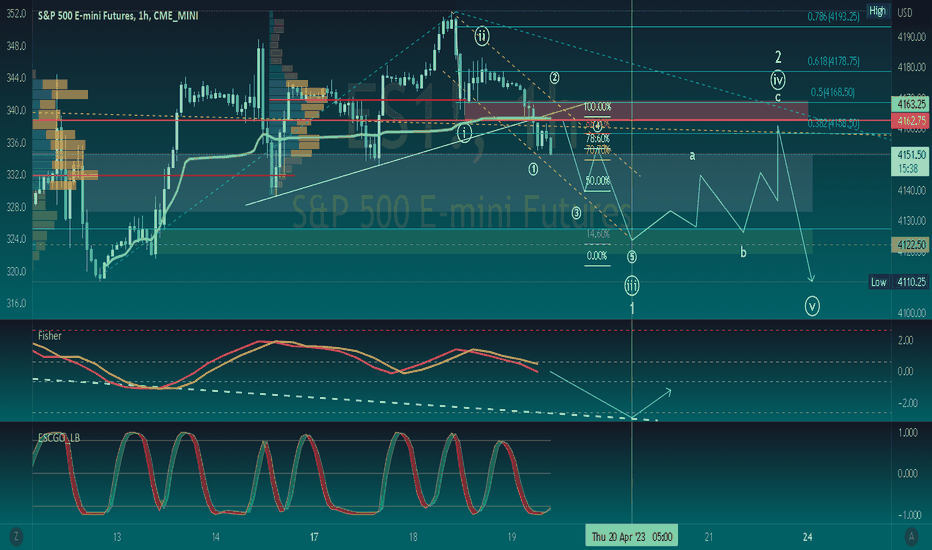Click the Thu 20 Apr '23 05:00 date label

(x=631, y=536)
